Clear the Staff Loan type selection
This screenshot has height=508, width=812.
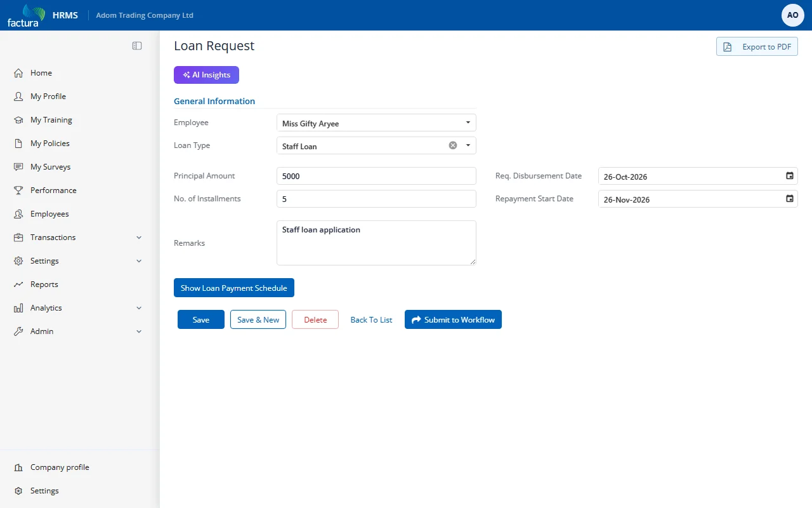[453, 145]
